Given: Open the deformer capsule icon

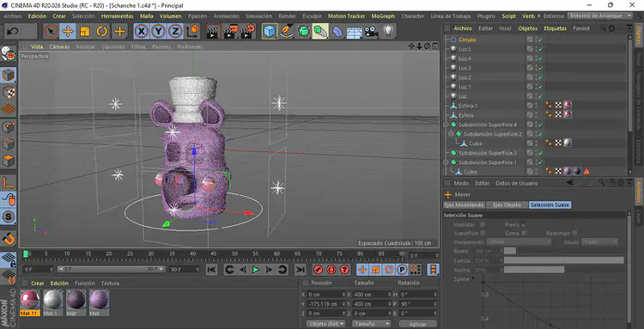Looking at the screenshot, I should click(337, 31).
